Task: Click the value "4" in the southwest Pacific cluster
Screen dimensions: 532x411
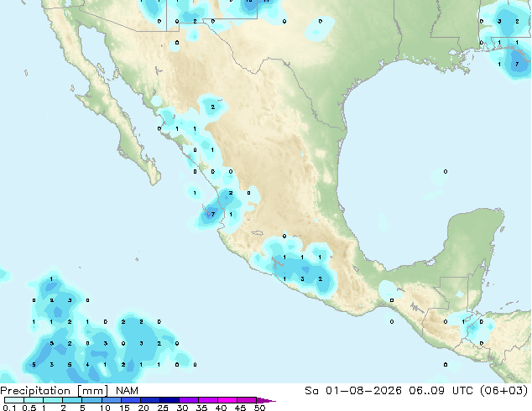Action: click(x=87, y=365)
